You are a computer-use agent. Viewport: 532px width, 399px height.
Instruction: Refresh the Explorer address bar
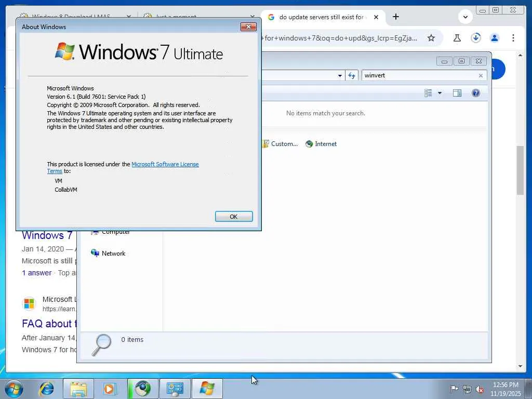coord(352,76)
